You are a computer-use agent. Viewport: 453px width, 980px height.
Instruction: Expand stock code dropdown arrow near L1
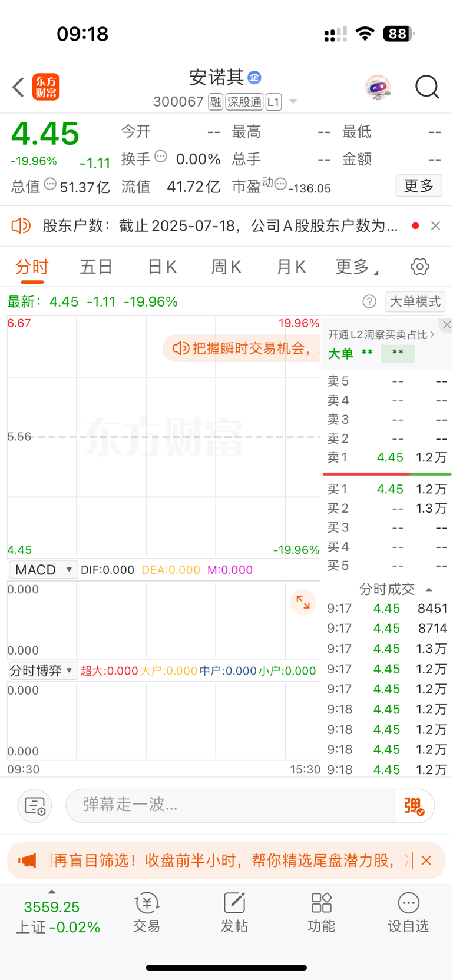tap(293, 102)
